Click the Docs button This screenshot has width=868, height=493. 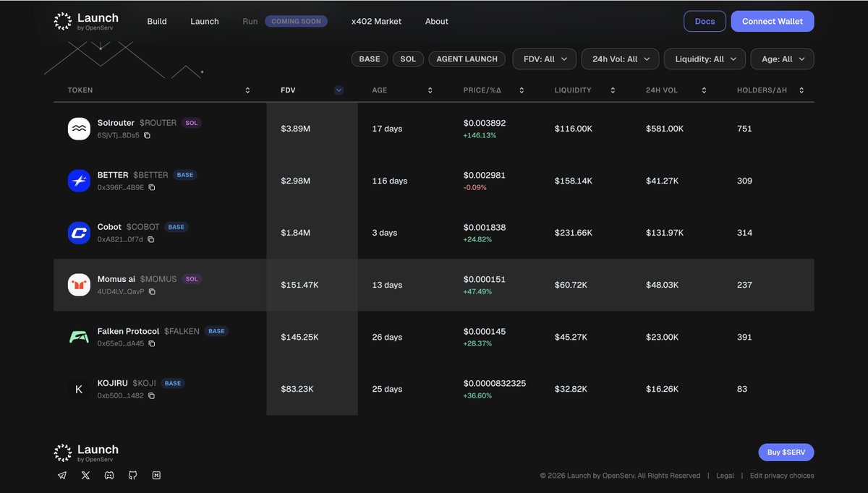(705, 22)
